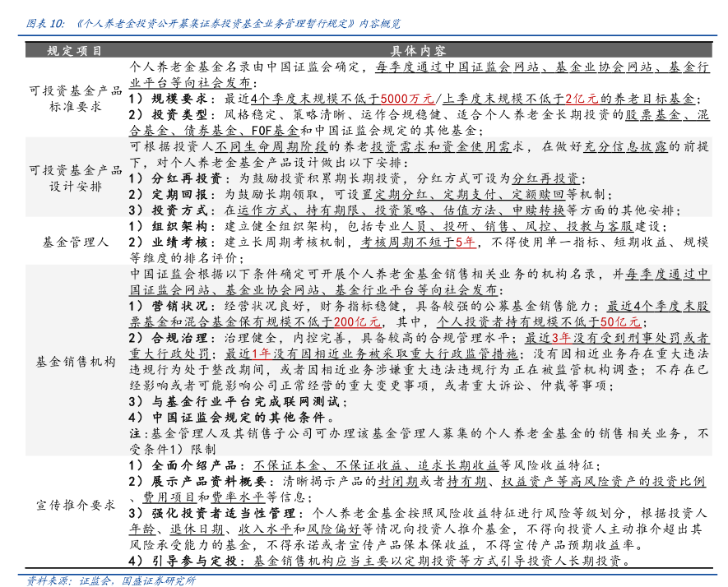Screen dimensions: 728x587
Task: Click the 宣传推介要求 row label
Action: click(75, 504)
